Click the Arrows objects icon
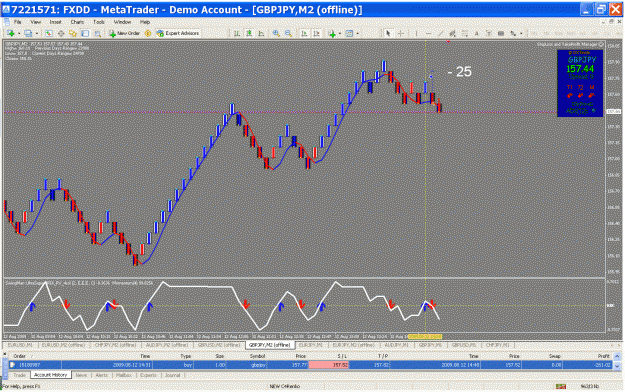 [x=513, y=33]
